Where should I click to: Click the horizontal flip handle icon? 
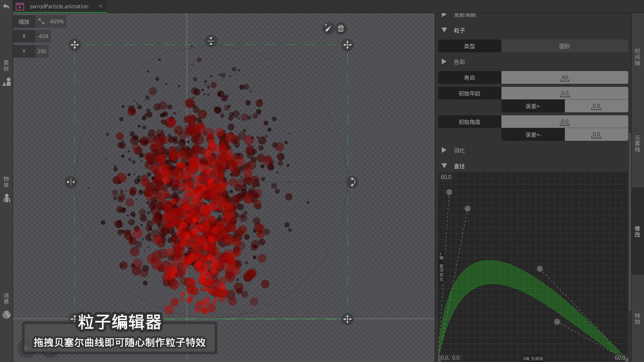(71, 182)
